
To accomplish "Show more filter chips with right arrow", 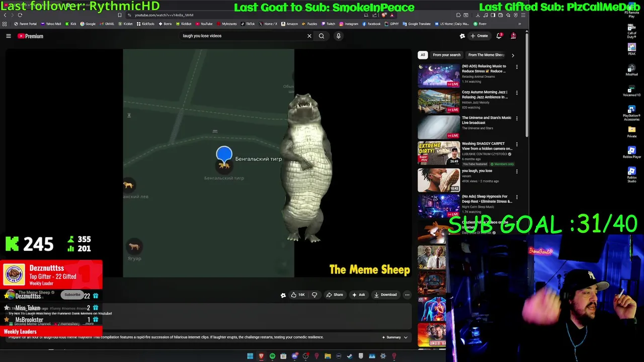I will pos(513,55).
